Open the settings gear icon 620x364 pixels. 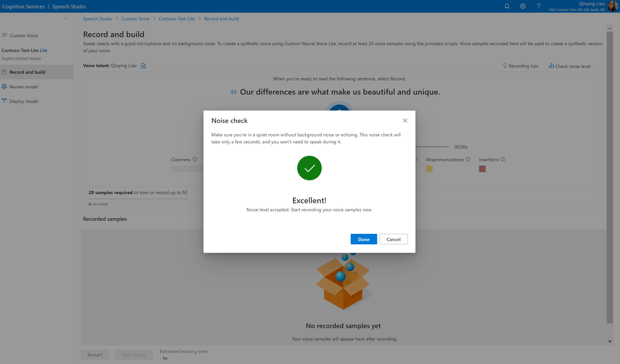coord(523,6)
